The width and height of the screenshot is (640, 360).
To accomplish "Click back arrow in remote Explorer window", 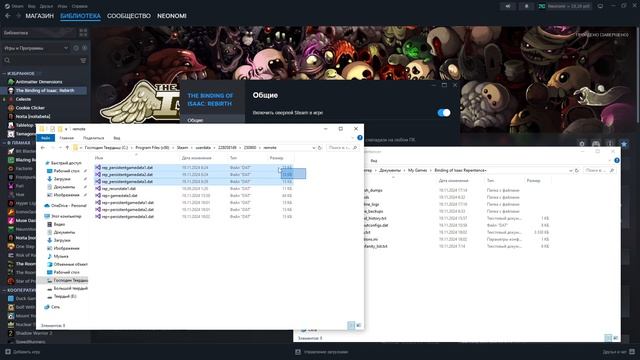I will (43, 148).
